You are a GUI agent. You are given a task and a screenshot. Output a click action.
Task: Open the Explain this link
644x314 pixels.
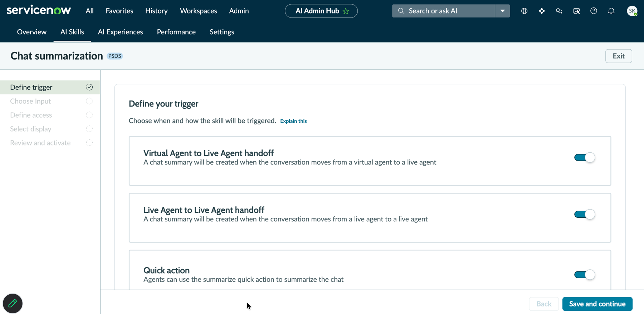pyautogui.click(x=293, y=121)
